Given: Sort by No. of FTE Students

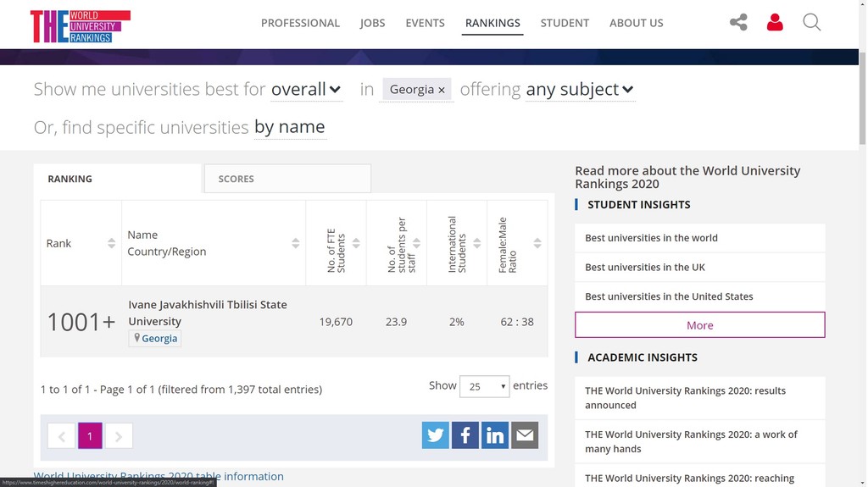Looking at the screenshot, I should tap(356, 243).
